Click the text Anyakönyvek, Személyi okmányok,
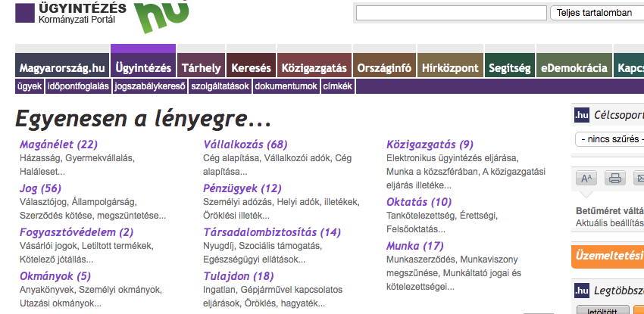The height and width of the screenshot is (314, 644). 91,289
